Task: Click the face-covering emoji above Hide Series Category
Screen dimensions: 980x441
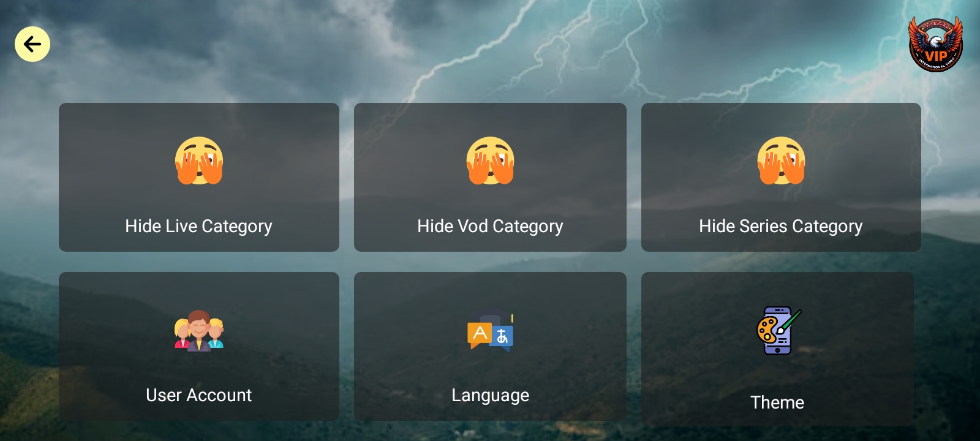Action: click(x=781, y=160)
